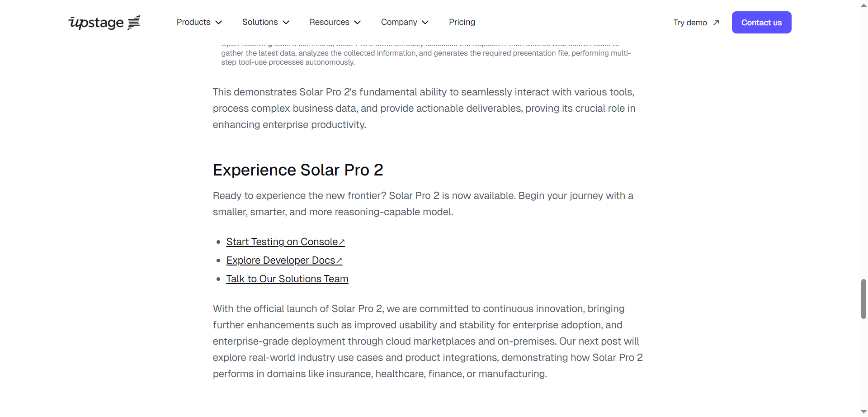Expand the Company dropdown chevron
868x417 pixels.
tap(425, 23)
